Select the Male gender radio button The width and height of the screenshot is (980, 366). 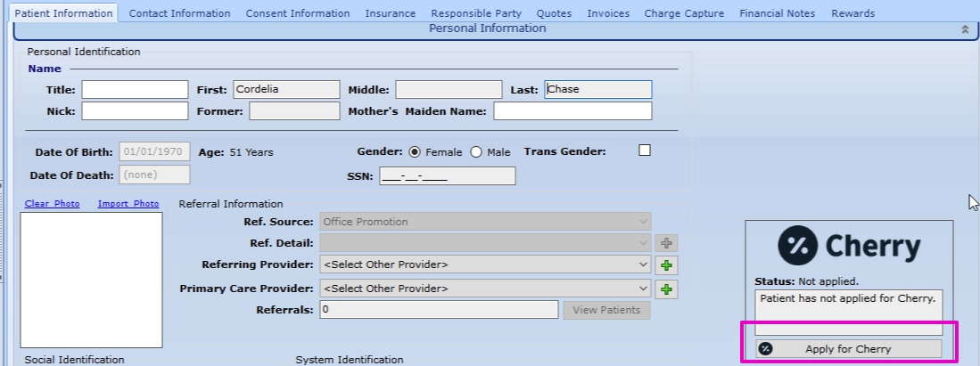475,152
